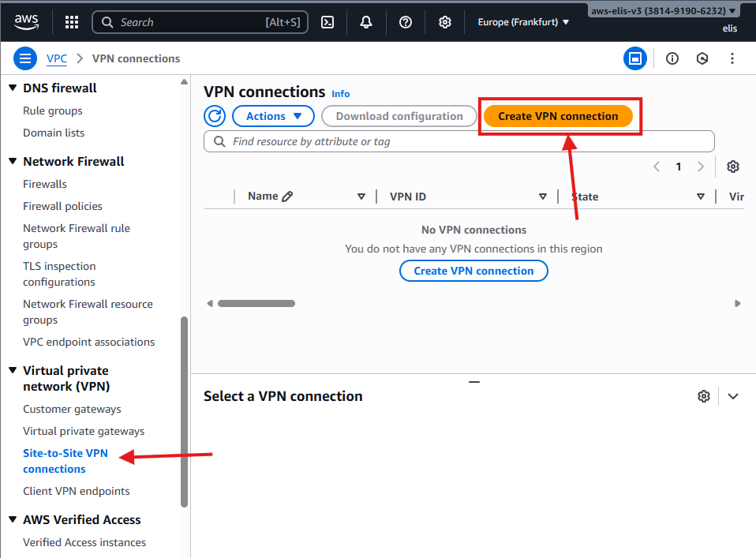Open the notifications bell
The width and height of the screenshot is (756, 558).
click(366, 22)
